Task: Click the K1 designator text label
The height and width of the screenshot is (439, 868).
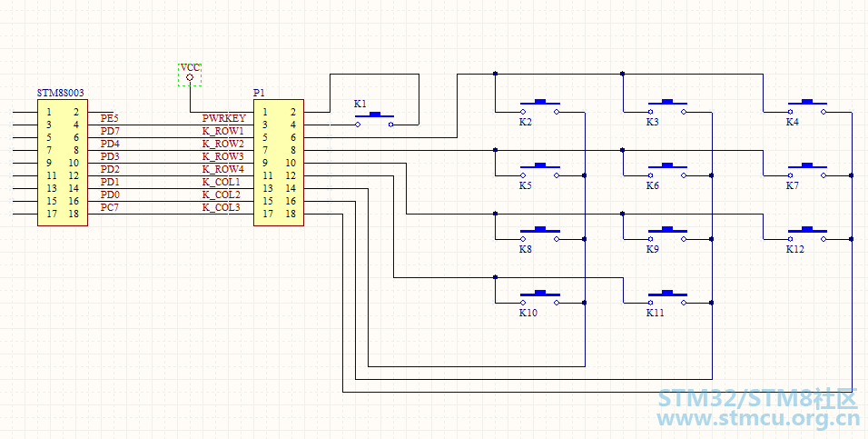Action: tap(360, 104)
